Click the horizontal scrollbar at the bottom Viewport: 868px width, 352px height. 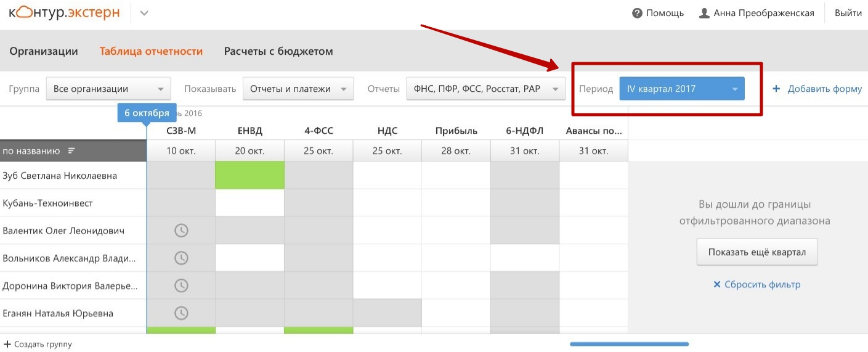[629, 344]
